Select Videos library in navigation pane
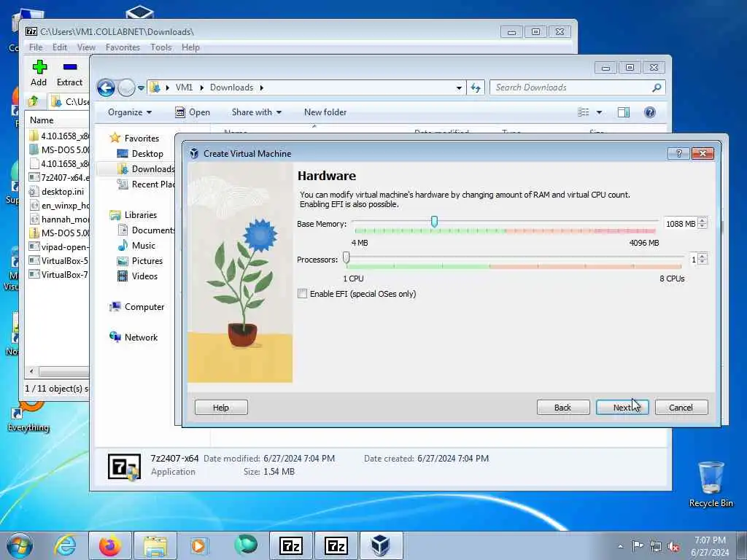This screenshot has height=560, width=747. (138, 276)
